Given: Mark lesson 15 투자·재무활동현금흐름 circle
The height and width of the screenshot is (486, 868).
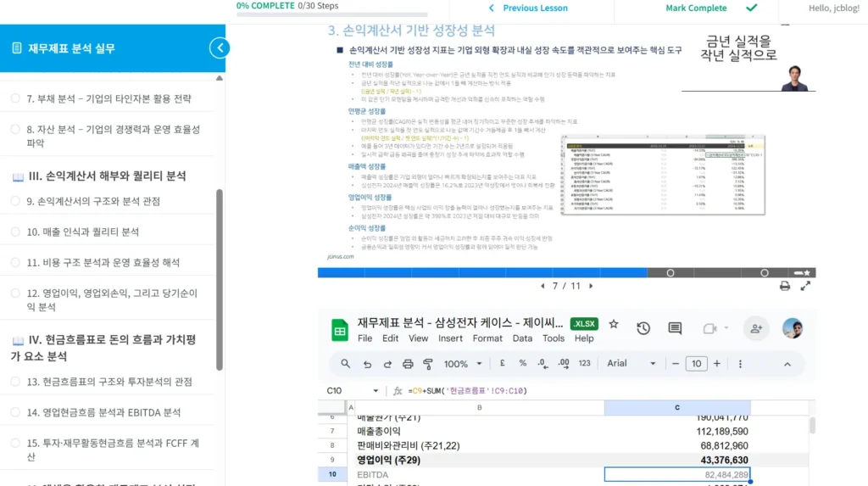Looking at the screenshot, I should (x=15, y=443).
